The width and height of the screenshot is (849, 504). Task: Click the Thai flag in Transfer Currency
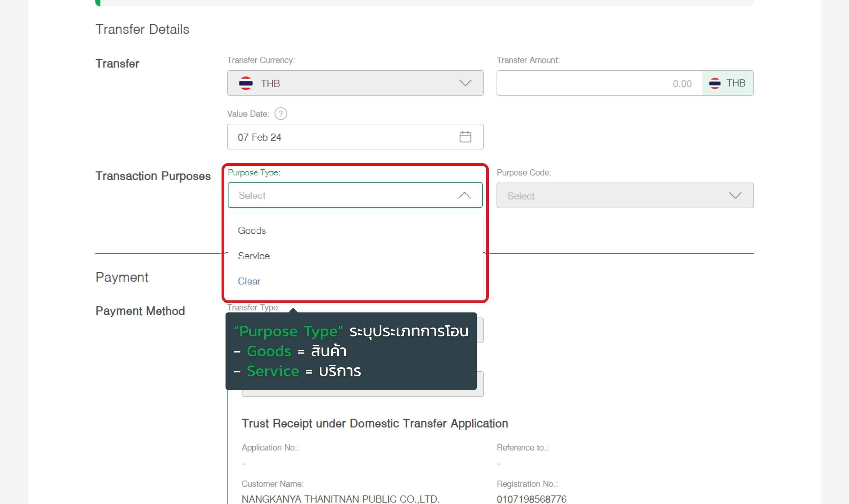click(x=245, y=83)
